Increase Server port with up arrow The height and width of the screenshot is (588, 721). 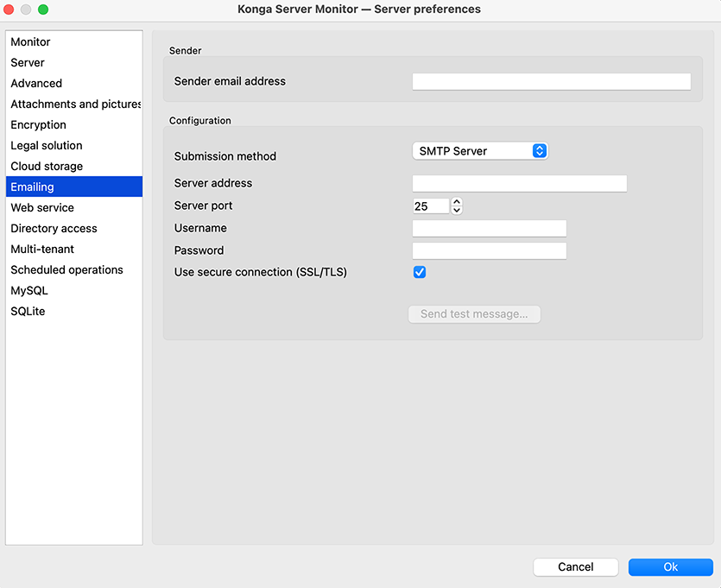(457, 202)
